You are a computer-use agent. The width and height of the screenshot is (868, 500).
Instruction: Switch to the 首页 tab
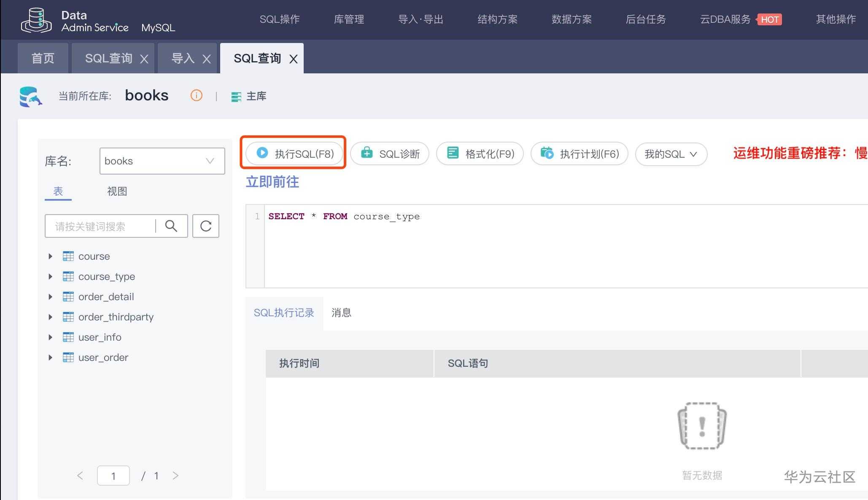43,58
